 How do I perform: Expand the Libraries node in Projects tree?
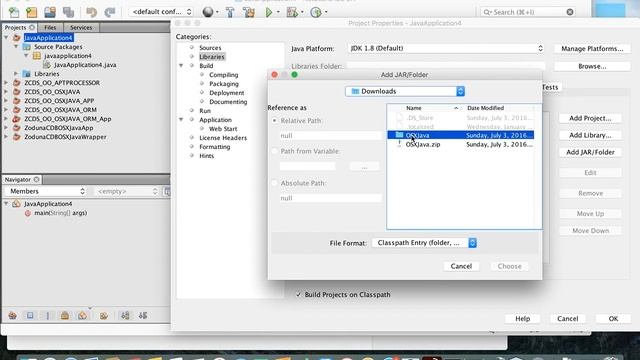tap(16, 73)
